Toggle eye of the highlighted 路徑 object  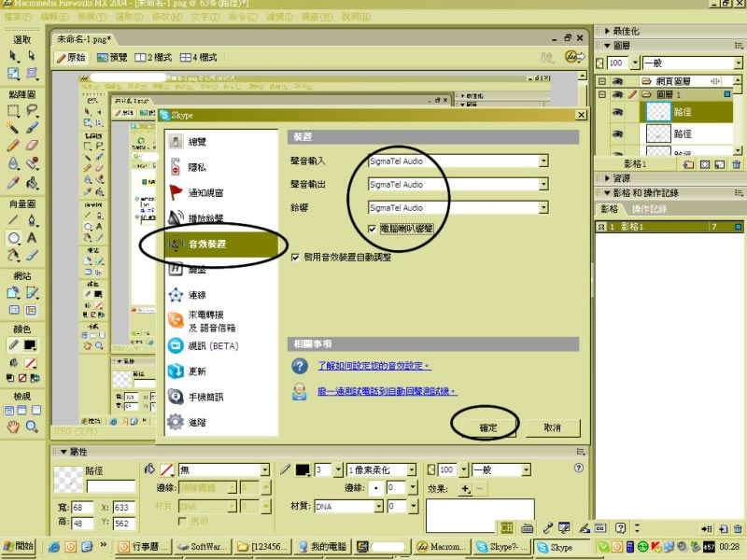tap(617, 112)
